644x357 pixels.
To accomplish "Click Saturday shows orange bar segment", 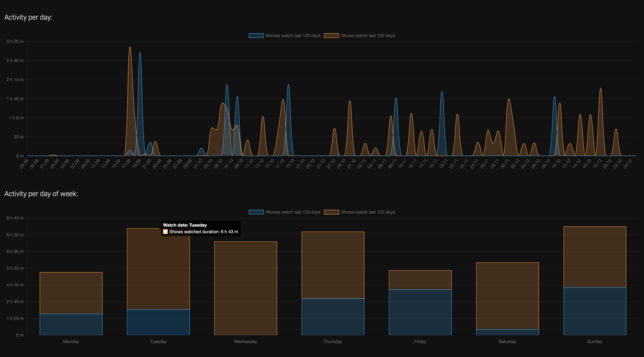I will [507, 296].
